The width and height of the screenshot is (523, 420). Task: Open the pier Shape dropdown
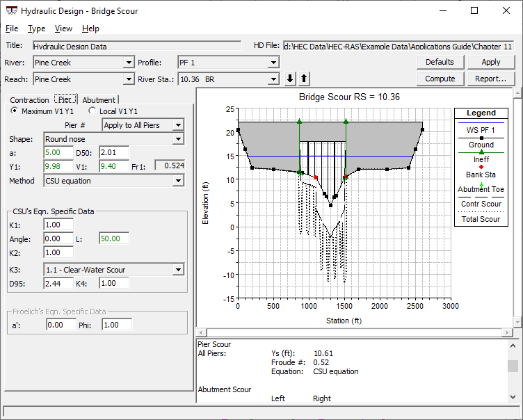pos(179,139)
